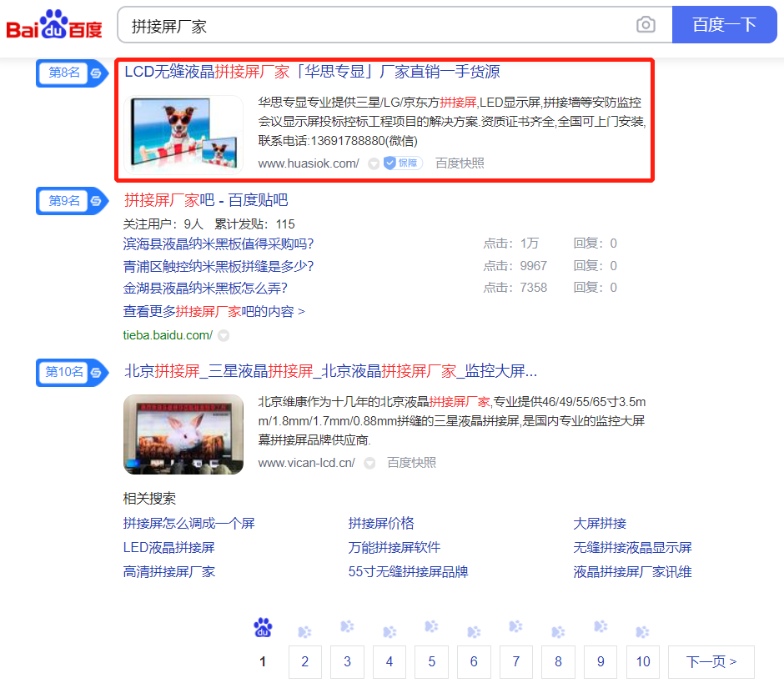The image size is (784, 693).
Task: Click the text 关注用户: 9人
Action: tap(163, 224)
